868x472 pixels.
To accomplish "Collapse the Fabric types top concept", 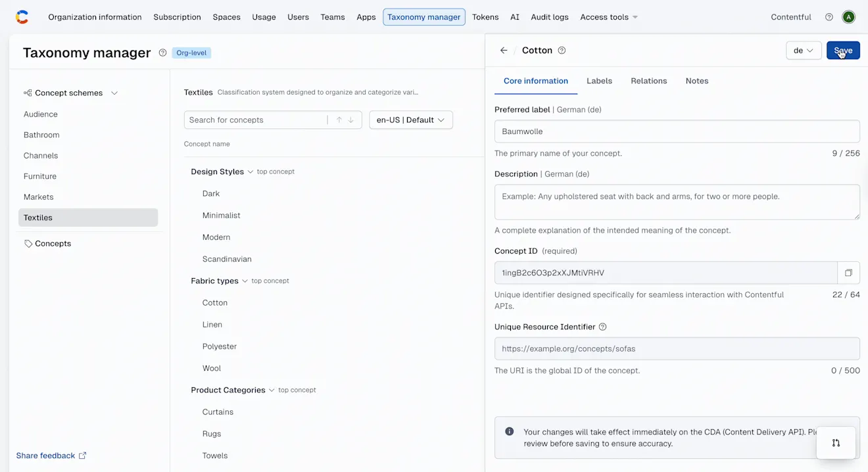I will point(245,281).
